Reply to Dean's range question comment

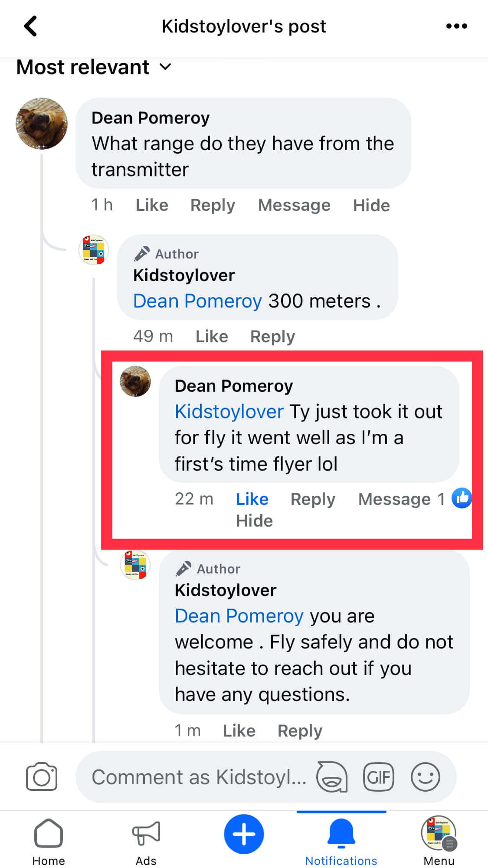213,205
